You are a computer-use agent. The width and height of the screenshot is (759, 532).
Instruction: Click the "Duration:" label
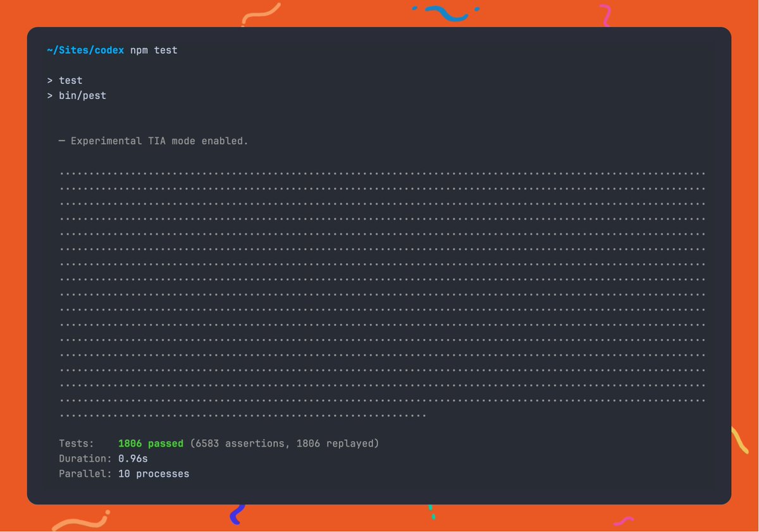(x=85, y=459)
